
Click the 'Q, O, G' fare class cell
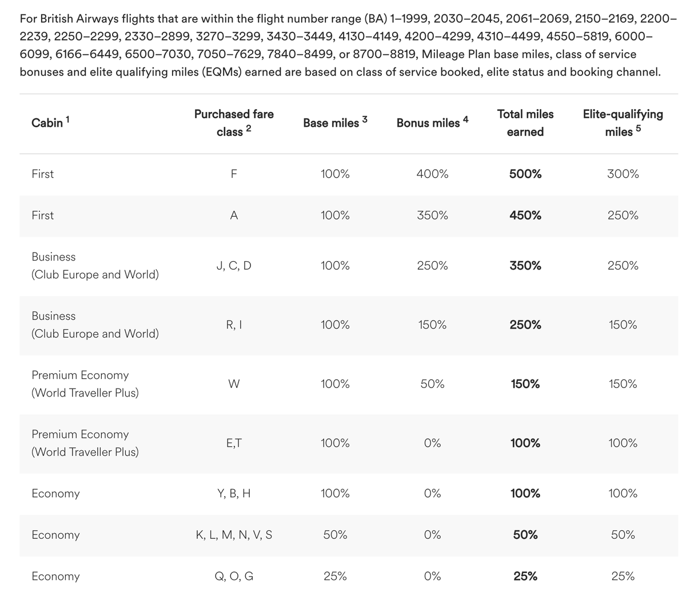234,576
